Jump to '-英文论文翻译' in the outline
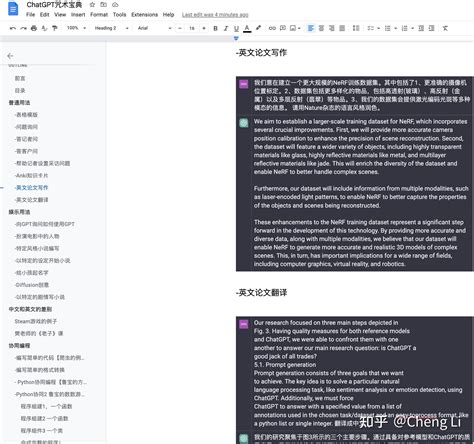This screenshot has height=444, width=474. (x=32, y=200)
